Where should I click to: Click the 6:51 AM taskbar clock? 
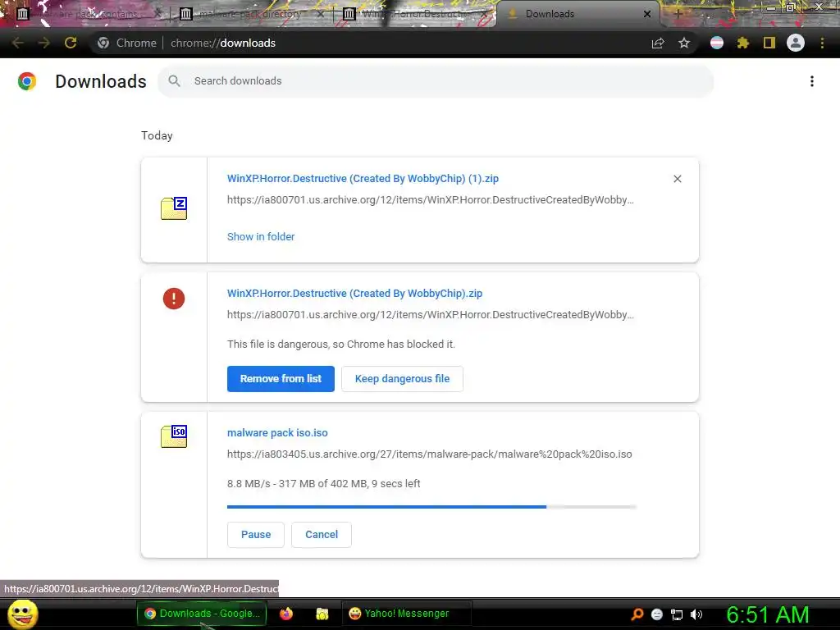[x=768, y=614]
